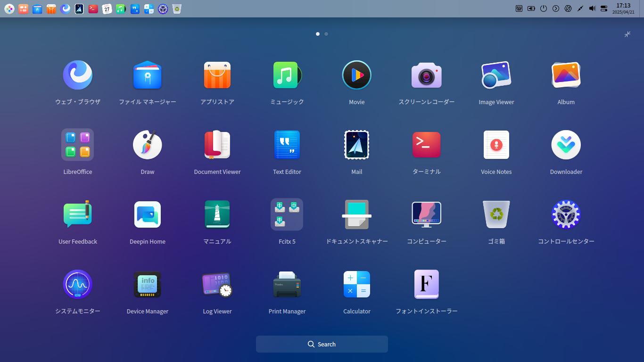Open the quick settings toggle icon in tray
Screen dimensions: 644x362
pos(604,8)
